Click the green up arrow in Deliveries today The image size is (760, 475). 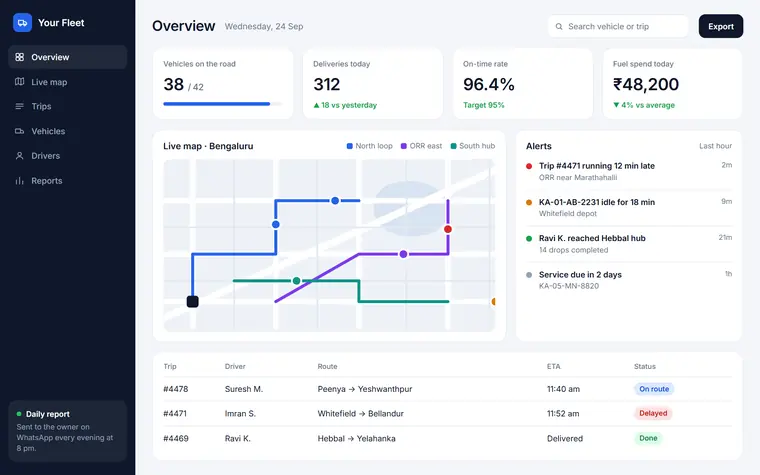click(x=317, y=105)
